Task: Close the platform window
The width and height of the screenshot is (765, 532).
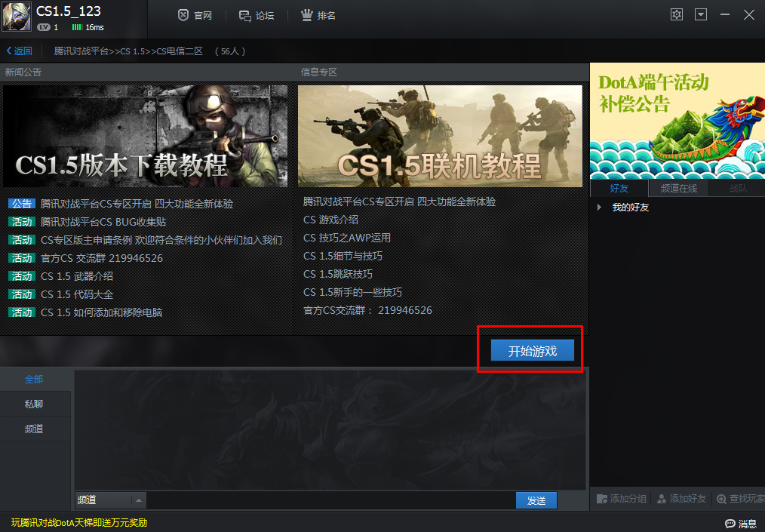Action: click(749, 14)
